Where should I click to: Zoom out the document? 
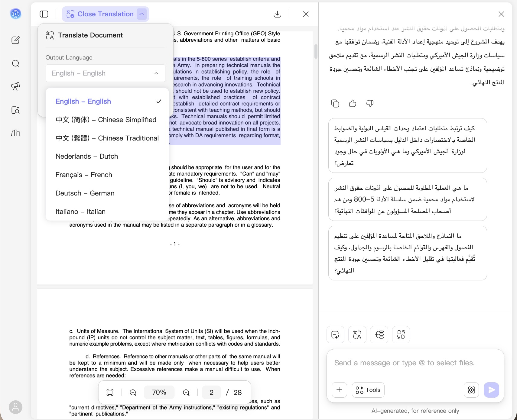click(x=133, y=392)
